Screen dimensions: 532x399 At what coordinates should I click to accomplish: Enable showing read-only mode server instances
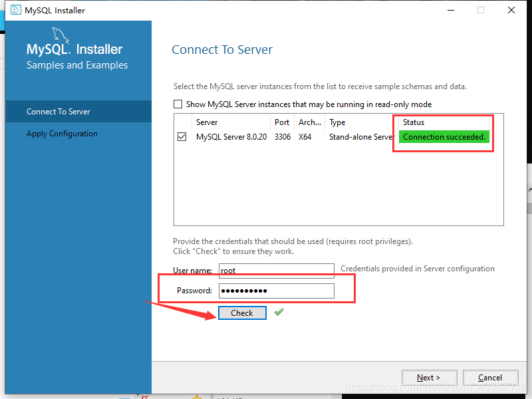[x=178, y=104]
